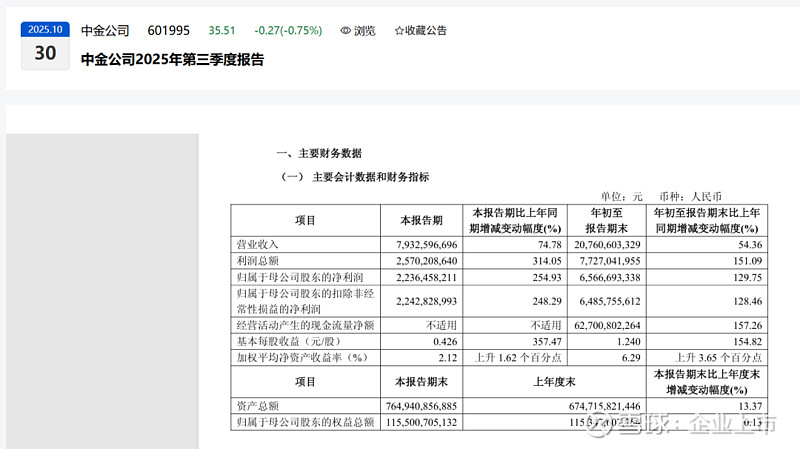
Task: Click the eye icon next to 浏览
Action: point(345,31)
